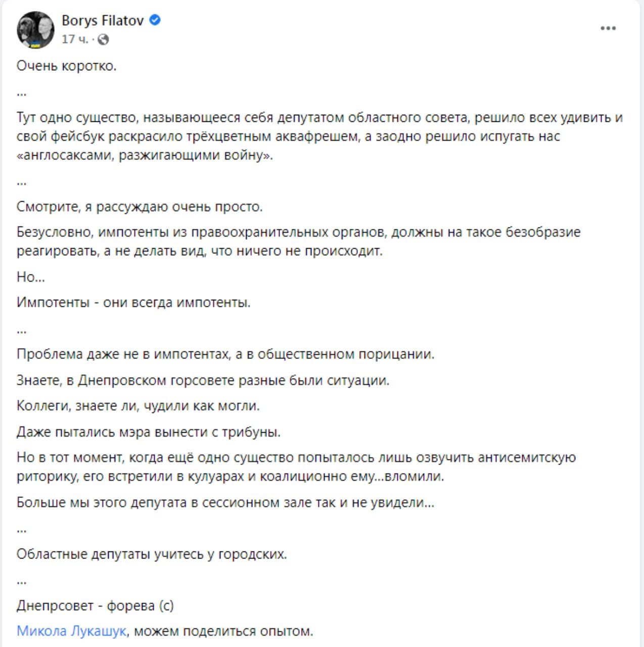Viewport: 644px width, 647px height.
Task: Click the paragraph starting "Тут одно существо"
Action: 319,136
